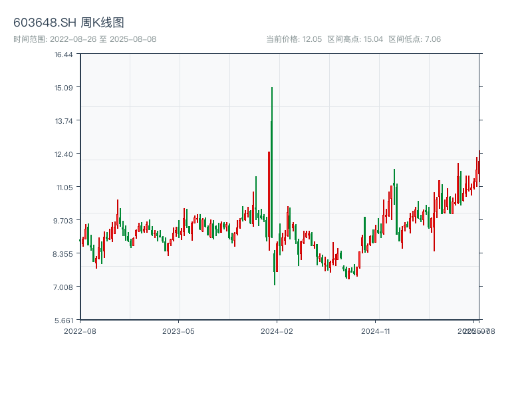Click the chart title 603648.SH 周K线图
This screenshot has height=399, width=532.
point(68,23)
